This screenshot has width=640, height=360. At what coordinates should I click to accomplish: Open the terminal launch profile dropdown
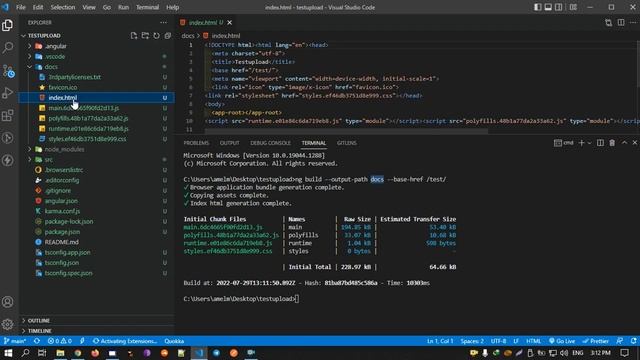(589, 143)
